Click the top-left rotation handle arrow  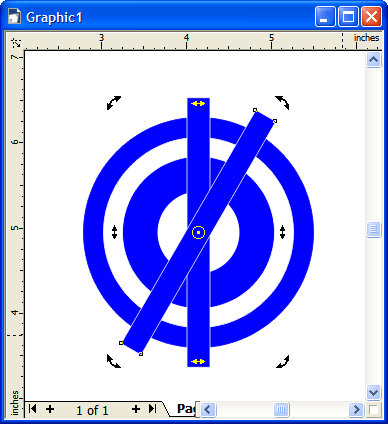pos(114,103)
